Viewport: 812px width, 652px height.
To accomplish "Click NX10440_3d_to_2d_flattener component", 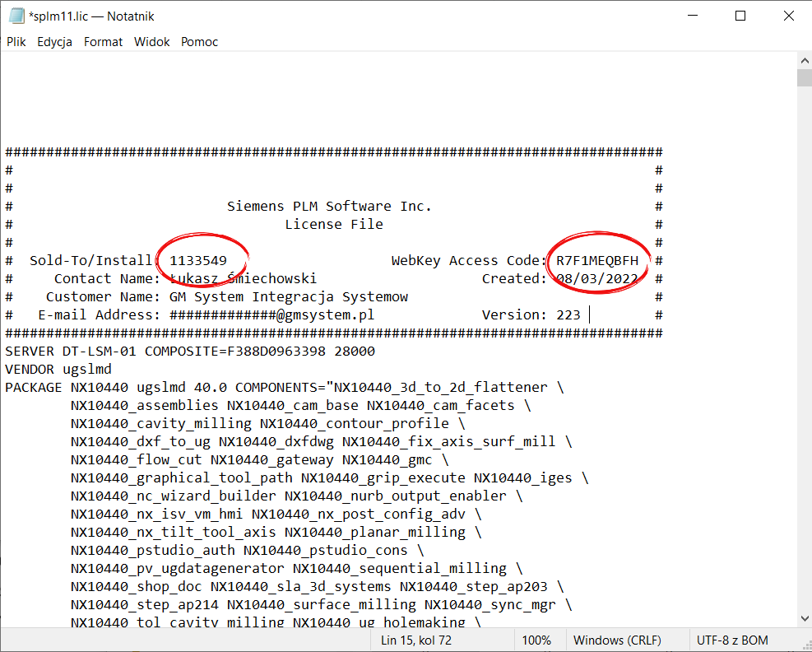I will 441,388.
